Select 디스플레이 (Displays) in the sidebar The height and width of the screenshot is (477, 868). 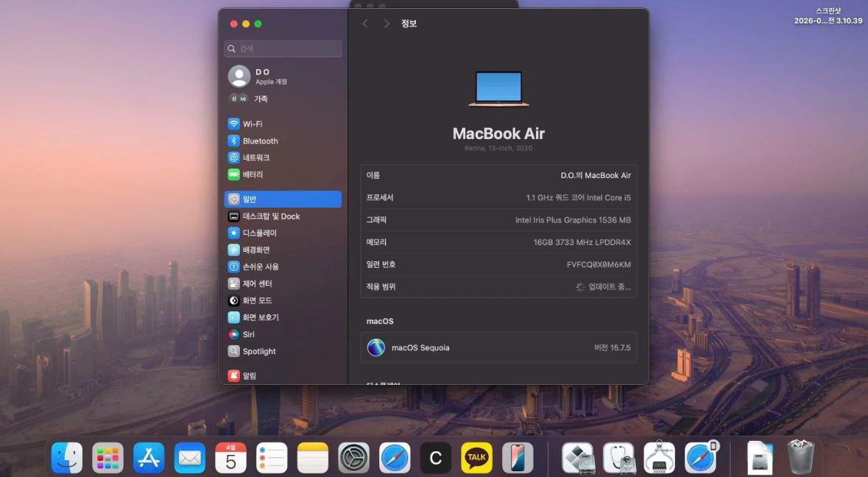click(259, 233)
